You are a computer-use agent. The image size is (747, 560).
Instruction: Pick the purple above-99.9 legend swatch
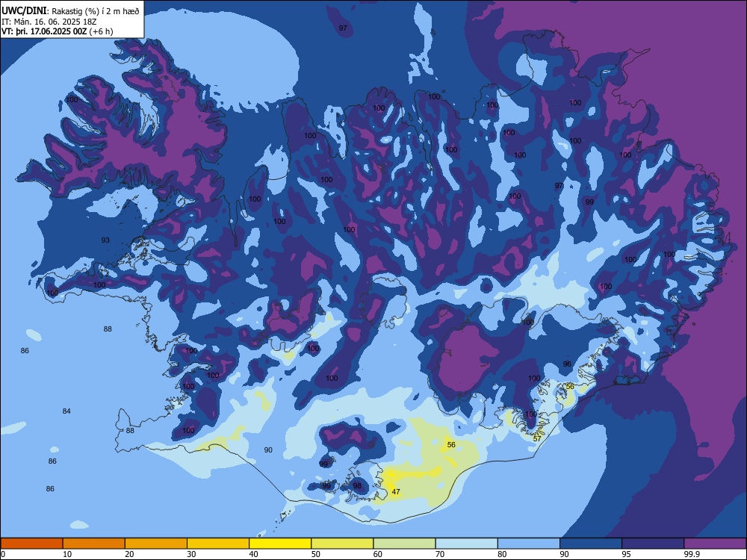pyautogui.click(x=715, y=544)
